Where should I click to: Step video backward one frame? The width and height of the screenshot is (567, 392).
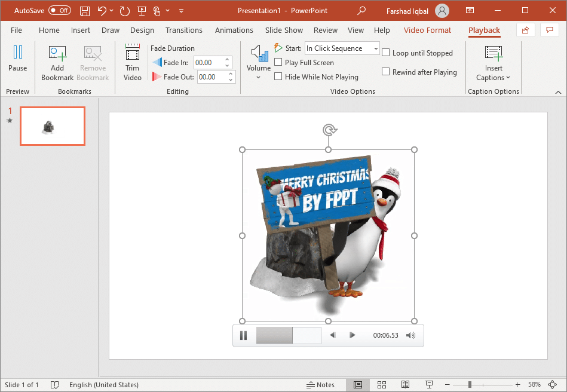click(x=333, y=335)
